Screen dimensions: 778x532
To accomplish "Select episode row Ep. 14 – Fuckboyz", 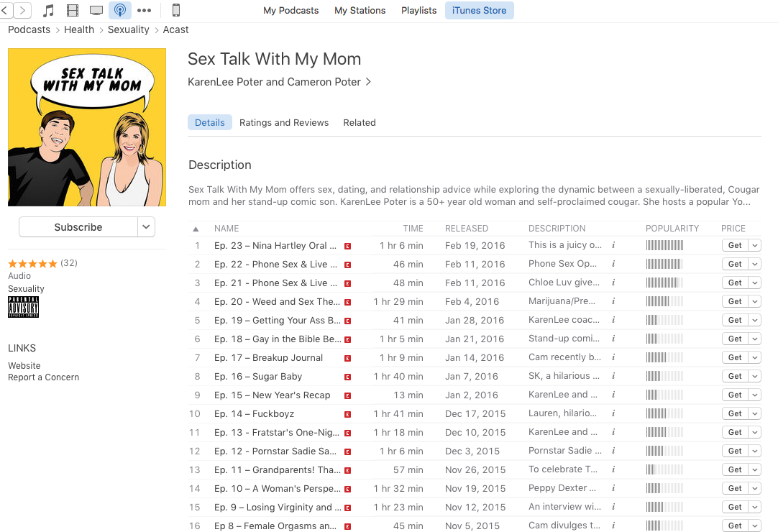I will pyautogui.click(x=475, y=414).
